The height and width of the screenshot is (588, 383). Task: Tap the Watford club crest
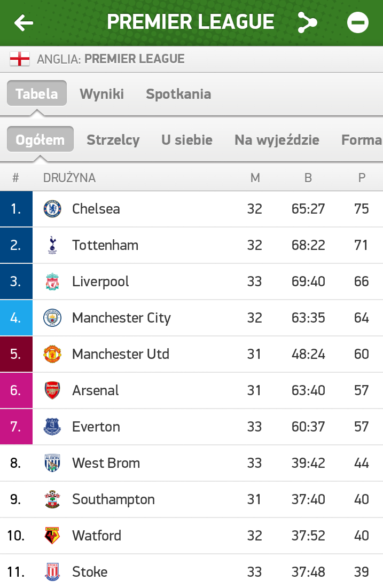52,536
